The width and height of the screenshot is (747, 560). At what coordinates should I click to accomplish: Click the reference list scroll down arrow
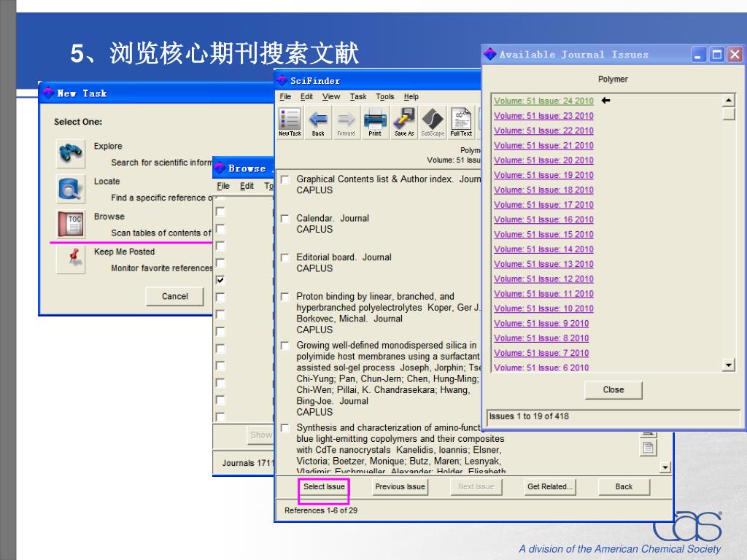pyautogui.click(x=665, y=467)
